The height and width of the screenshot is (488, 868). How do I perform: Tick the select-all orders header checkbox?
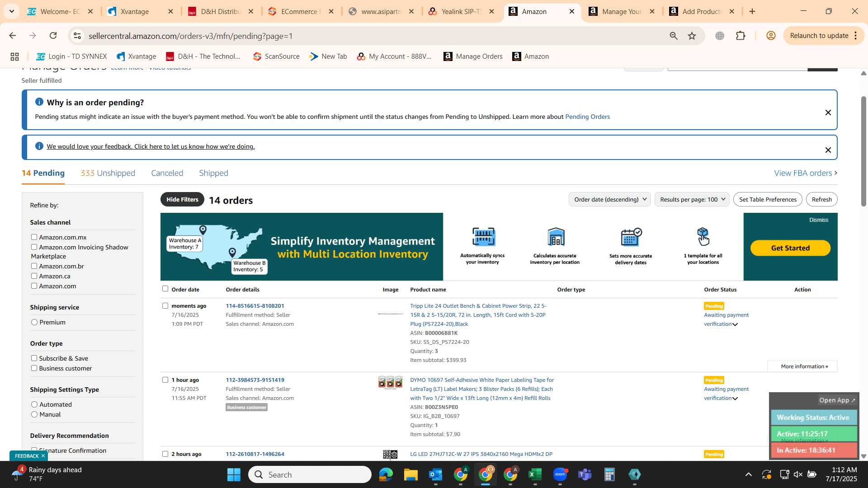coord(165,289)
